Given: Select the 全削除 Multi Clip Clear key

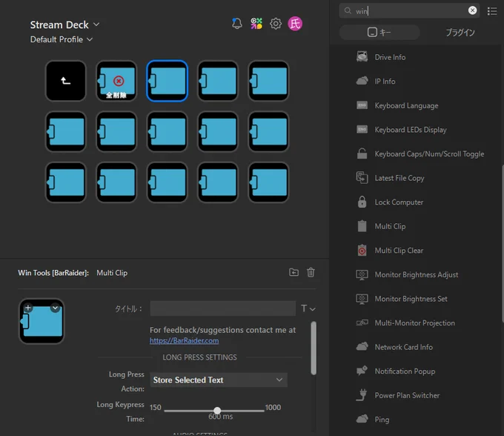Looking at the screenshot, I should tap(116, 81).
